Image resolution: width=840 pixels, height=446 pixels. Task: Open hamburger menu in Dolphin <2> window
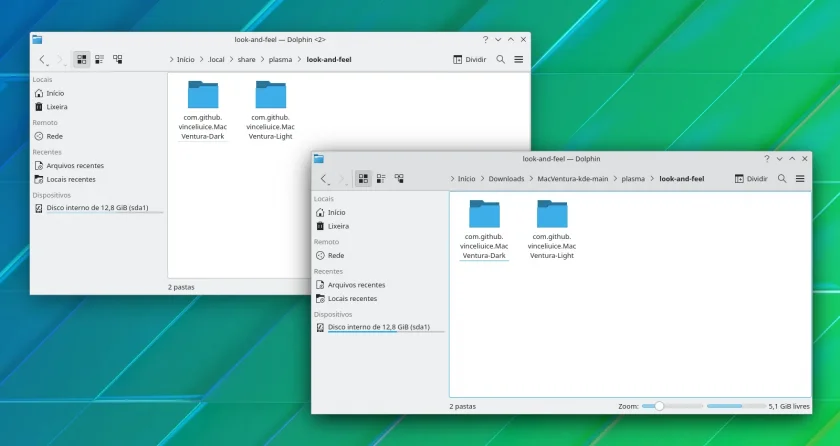pos(519,59)
